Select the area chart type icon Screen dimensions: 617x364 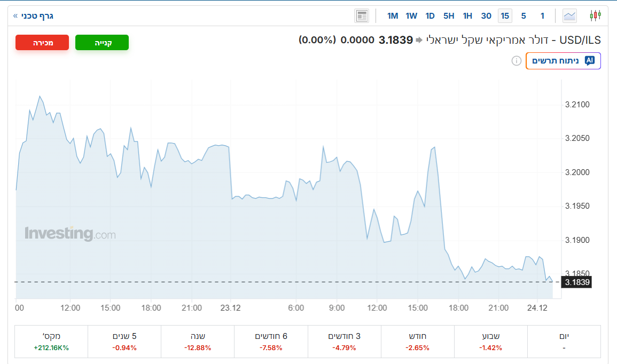pos(570,15)
